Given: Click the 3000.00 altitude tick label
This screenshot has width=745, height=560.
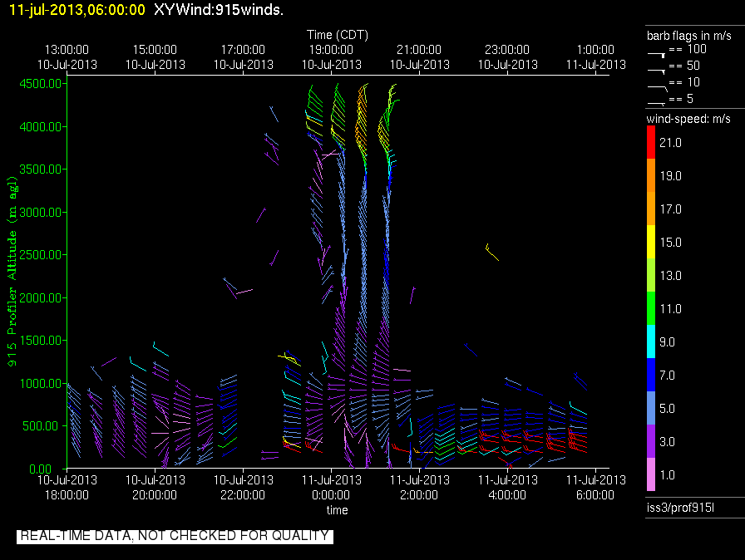Looking at the screenshot, I should coord(41,212).
